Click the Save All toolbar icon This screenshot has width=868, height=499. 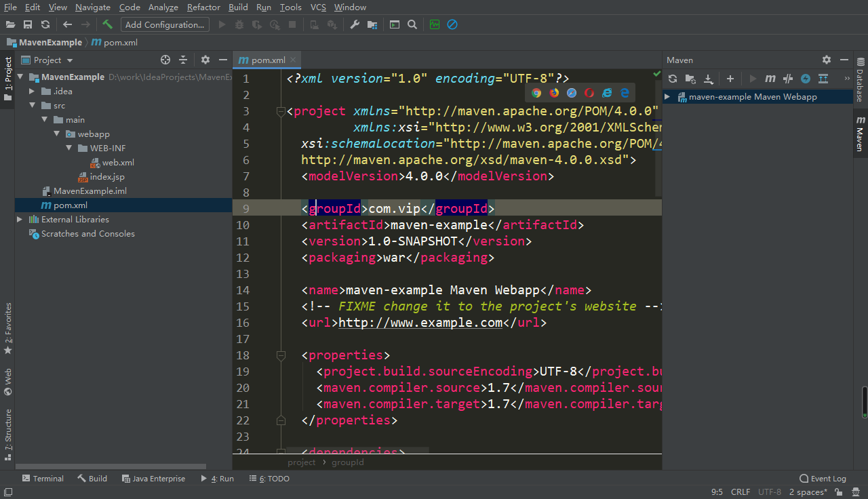coord(28,24)
